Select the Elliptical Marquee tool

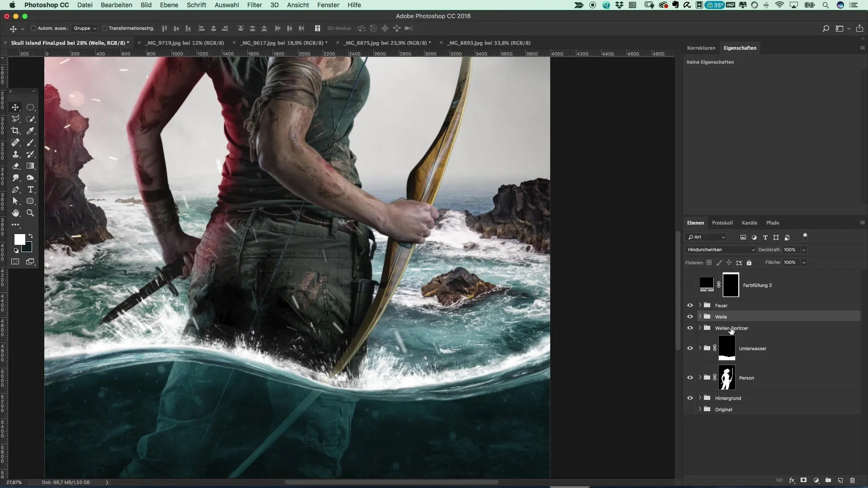[x=30, y=107]
